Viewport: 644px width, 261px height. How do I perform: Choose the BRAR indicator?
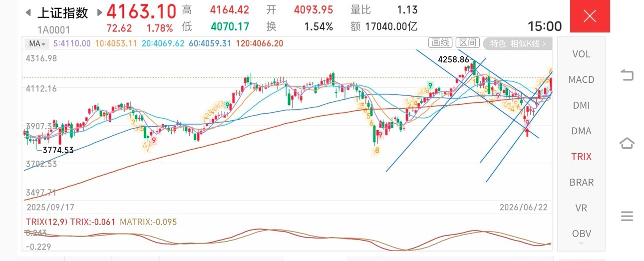(x=581, y=182)
